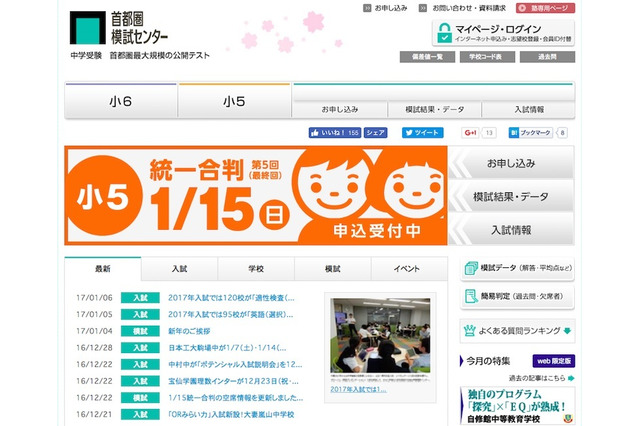Open 宝仙学園理数インター news link
This screenshot has width=640, height=426.
tap(233, 381)
